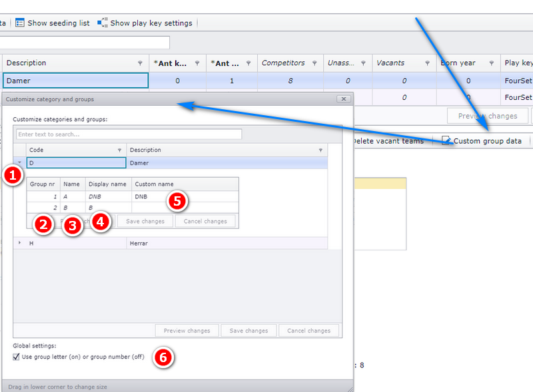Click the Show seeding list icon
533x392 pixels.
(x=20, y=23)
